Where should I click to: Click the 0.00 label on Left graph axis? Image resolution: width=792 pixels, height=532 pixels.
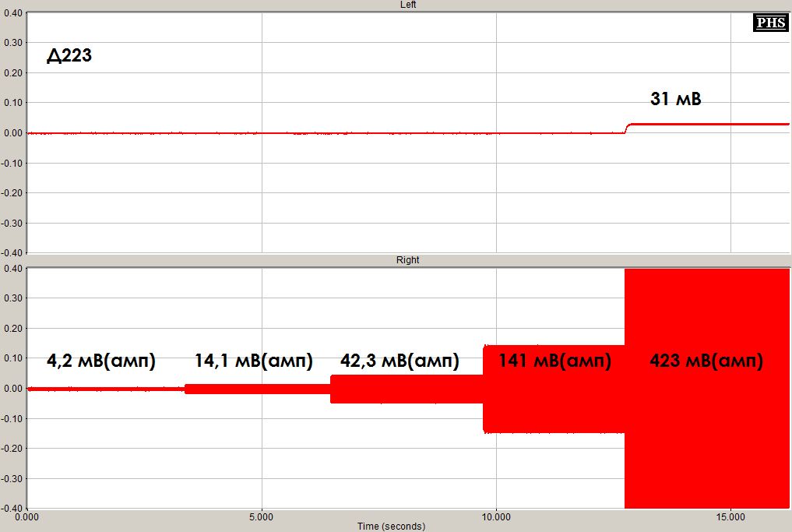[x=12, y=133]
